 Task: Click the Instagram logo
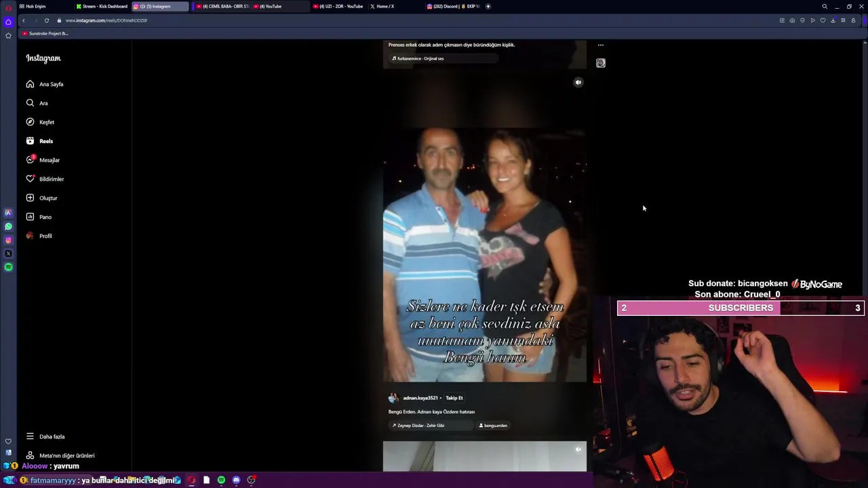click(43, 58)
